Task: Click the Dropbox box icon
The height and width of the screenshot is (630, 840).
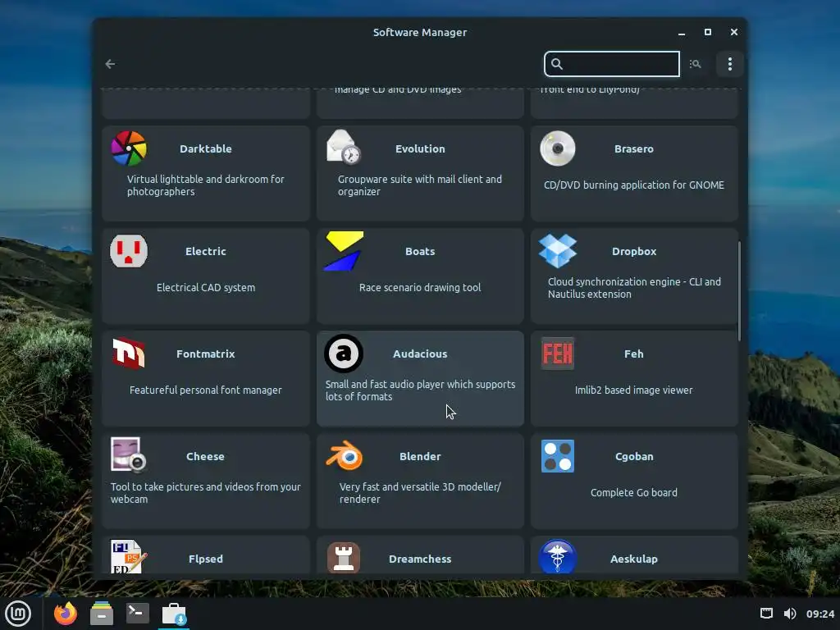Action: (558, 251)
